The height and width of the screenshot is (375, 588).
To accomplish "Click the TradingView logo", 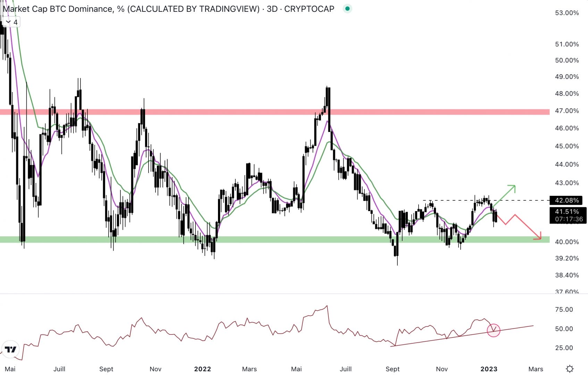I will [10, 349].
